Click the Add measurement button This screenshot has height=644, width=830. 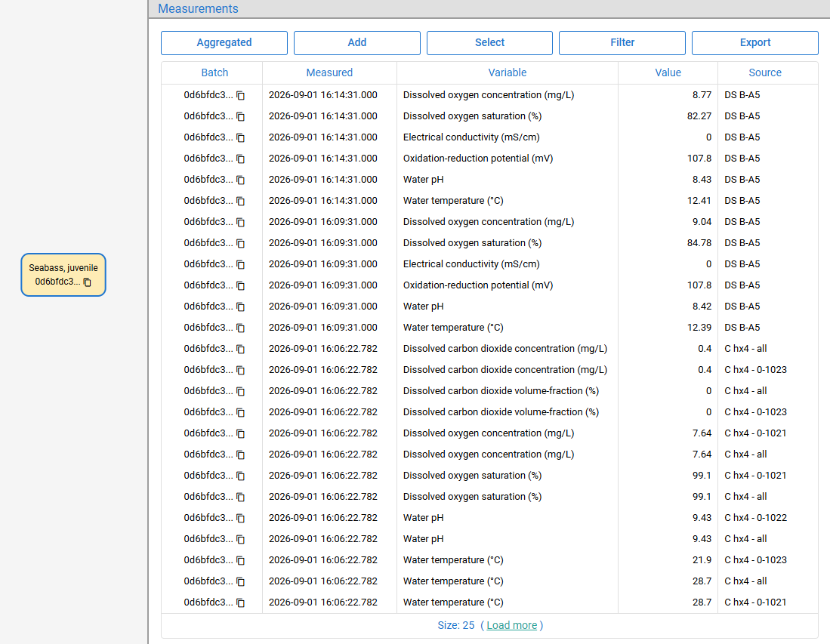click(x=357, y=43)
